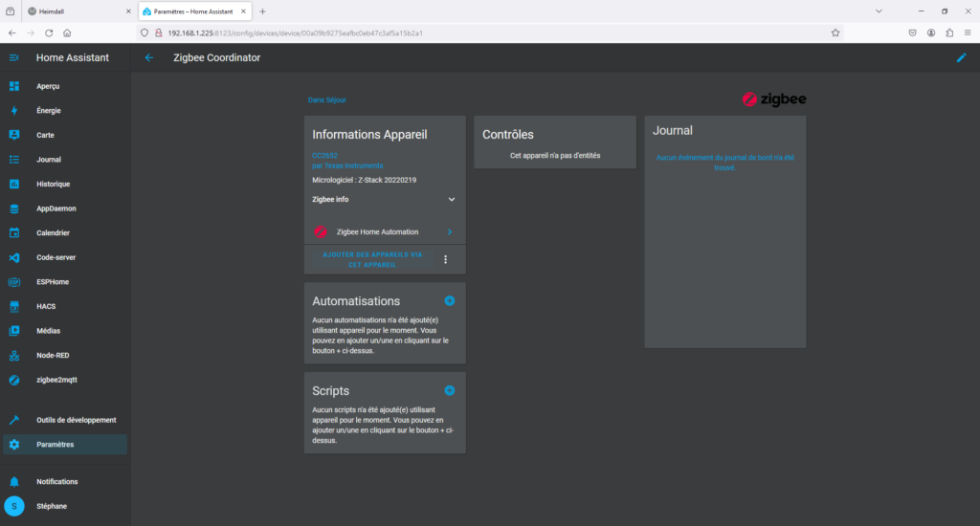Screen dimensions: 980x526
Task: Open the Outils de développement hammer icon
Action: (x=13, y=420)
